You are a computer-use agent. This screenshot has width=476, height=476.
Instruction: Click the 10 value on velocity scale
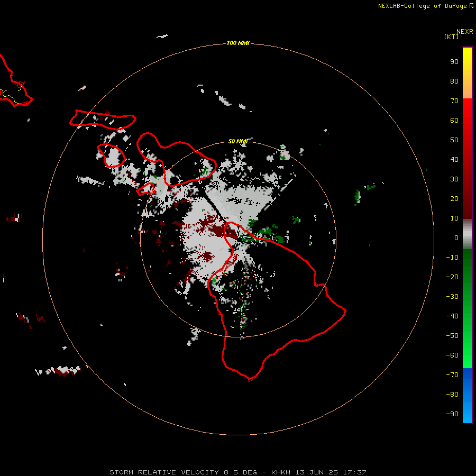point(454,218)
